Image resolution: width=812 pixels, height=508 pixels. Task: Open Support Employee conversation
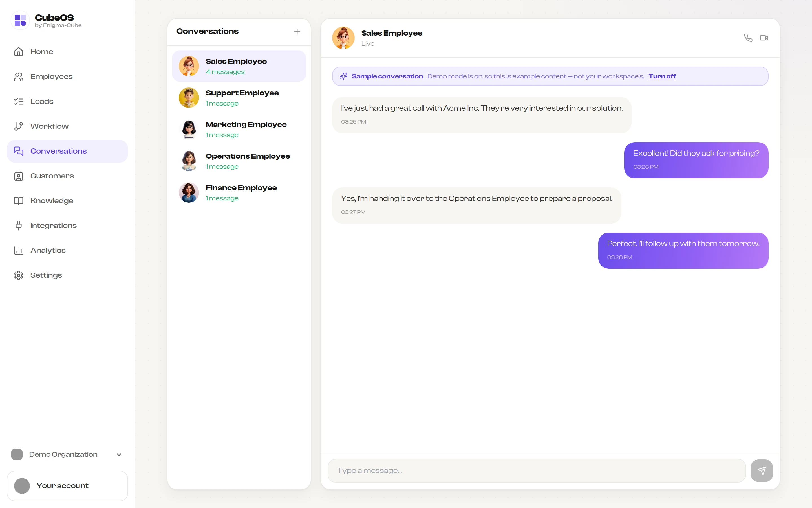coord(239,98)
